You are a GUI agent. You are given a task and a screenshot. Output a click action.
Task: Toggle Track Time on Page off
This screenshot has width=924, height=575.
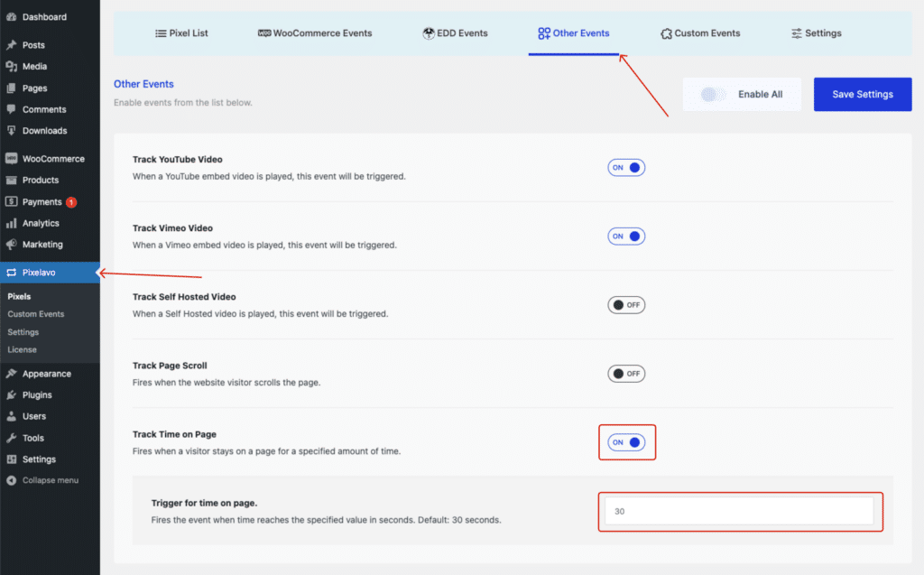[x=626, y=442]
